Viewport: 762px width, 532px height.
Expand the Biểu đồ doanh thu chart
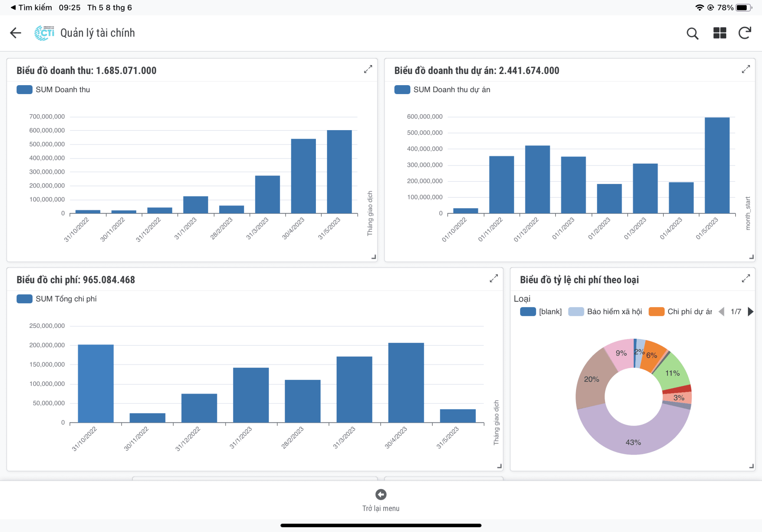(x=368, y=70)
